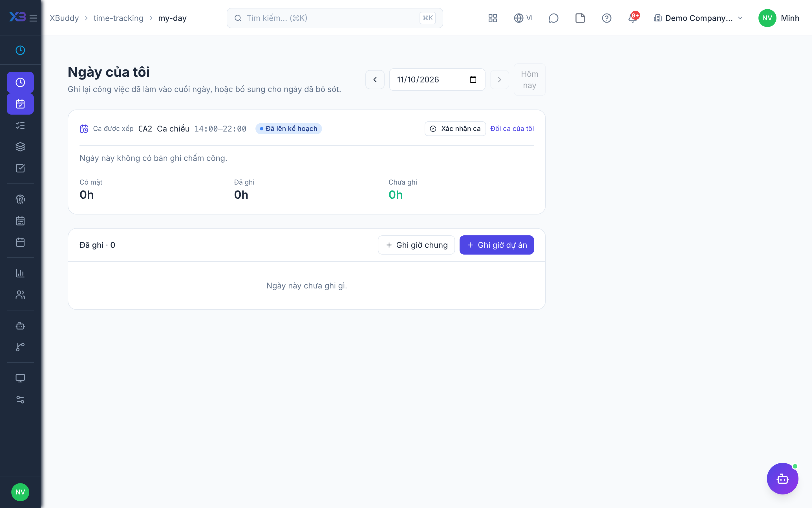Open the clock module icon under the logo

(x=20, y=50)
